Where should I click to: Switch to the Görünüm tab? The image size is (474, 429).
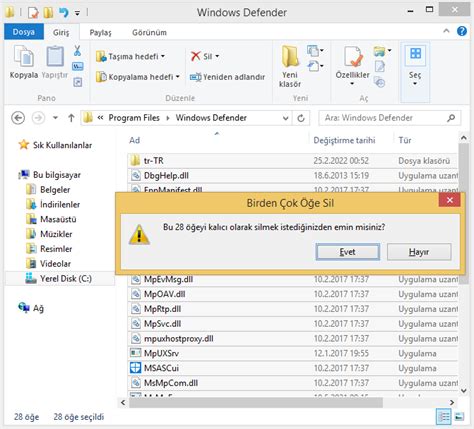149,32
